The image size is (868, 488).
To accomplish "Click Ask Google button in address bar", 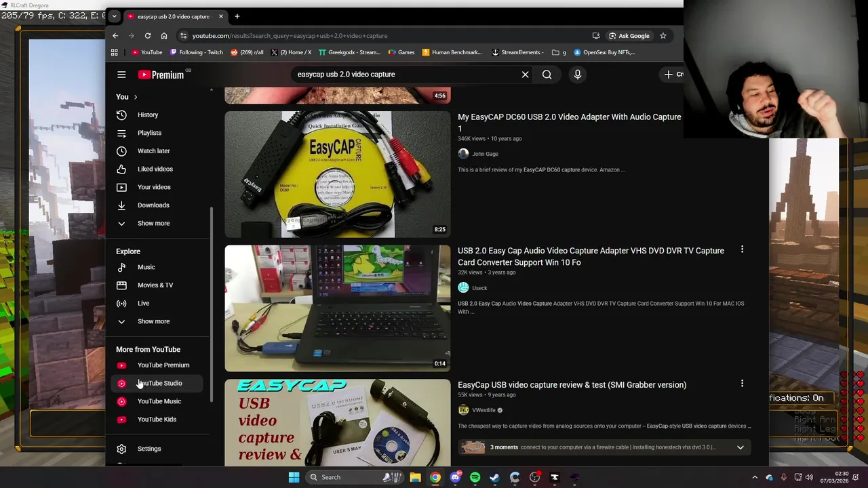I will coord(629,36).
